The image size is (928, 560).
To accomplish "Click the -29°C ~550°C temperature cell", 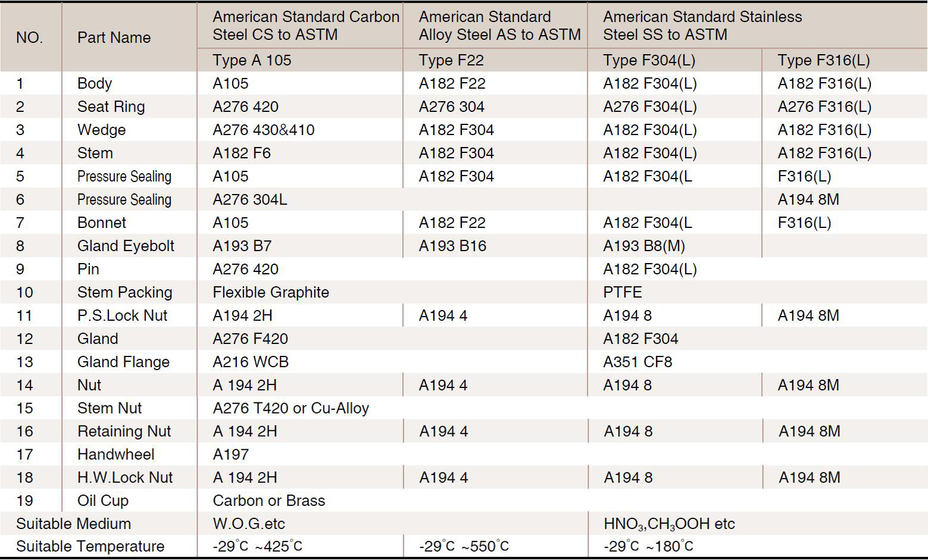I will click(464, 546).
